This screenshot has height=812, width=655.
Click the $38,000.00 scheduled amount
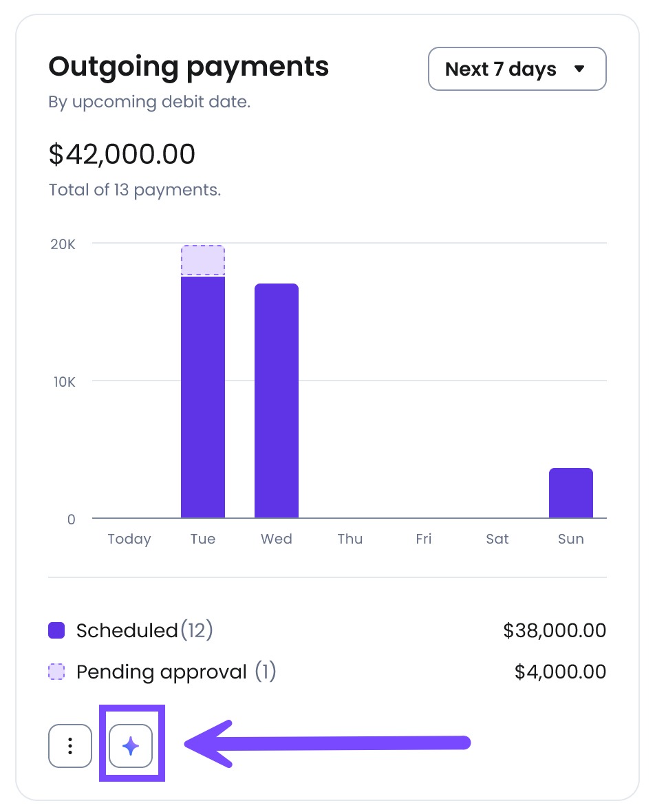pos(555,630)
